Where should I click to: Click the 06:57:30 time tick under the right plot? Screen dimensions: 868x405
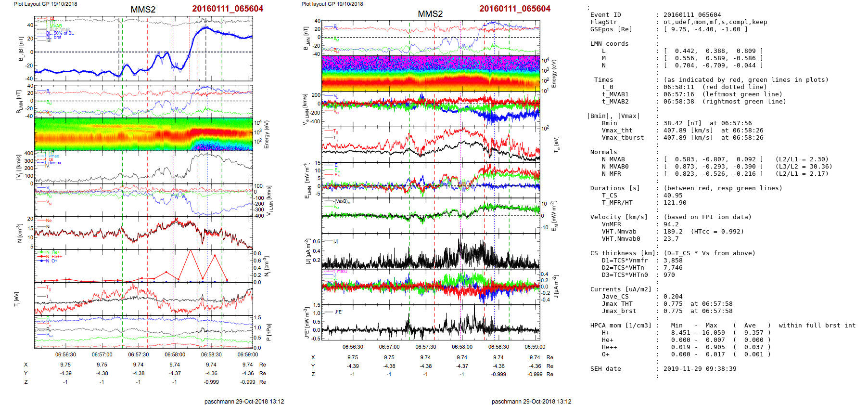425,347
